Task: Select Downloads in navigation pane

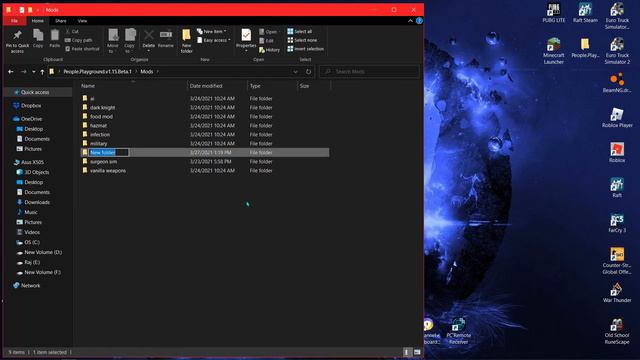Action: tap(37, 202)
